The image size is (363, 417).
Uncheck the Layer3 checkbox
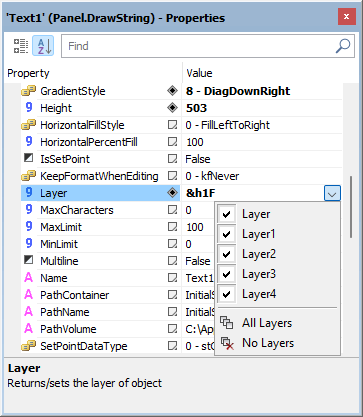point(227,274)
